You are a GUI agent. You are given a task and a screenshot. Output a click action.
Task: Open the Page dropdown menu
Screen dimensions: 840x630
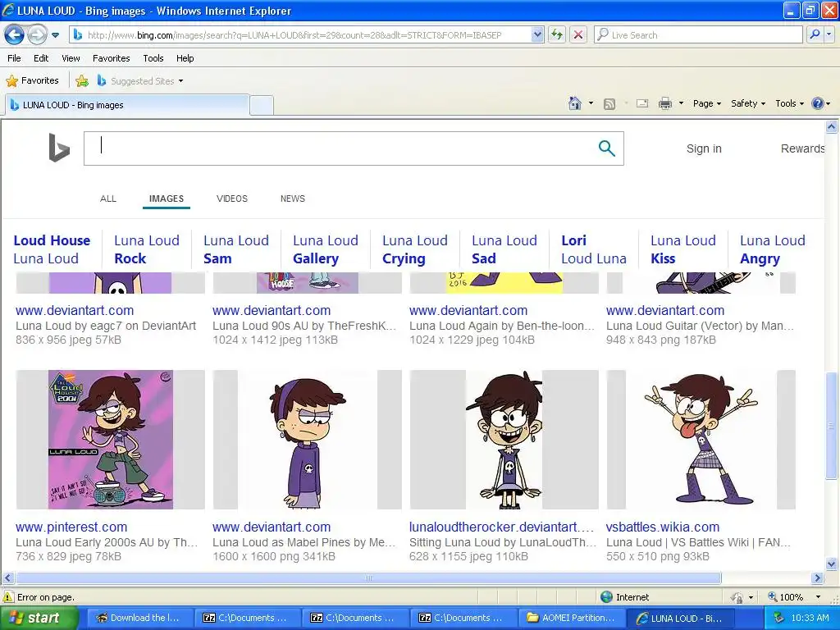(x=706, y=103)
